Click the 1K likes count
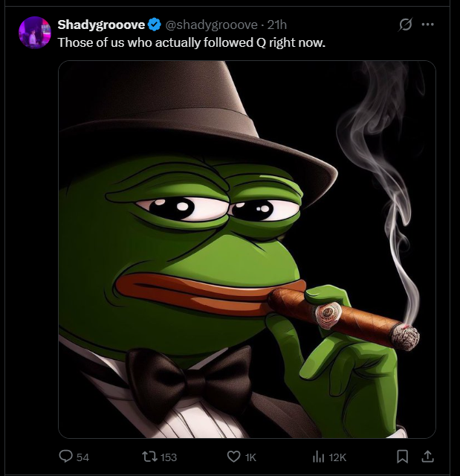The height and width of the screenshot is (476, 460). click(x=250, y=457)
